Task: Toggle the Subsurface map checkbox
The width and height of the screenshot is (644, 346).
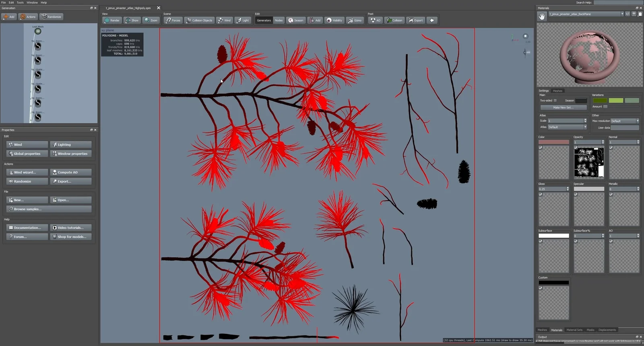Action: click(541, 241)
